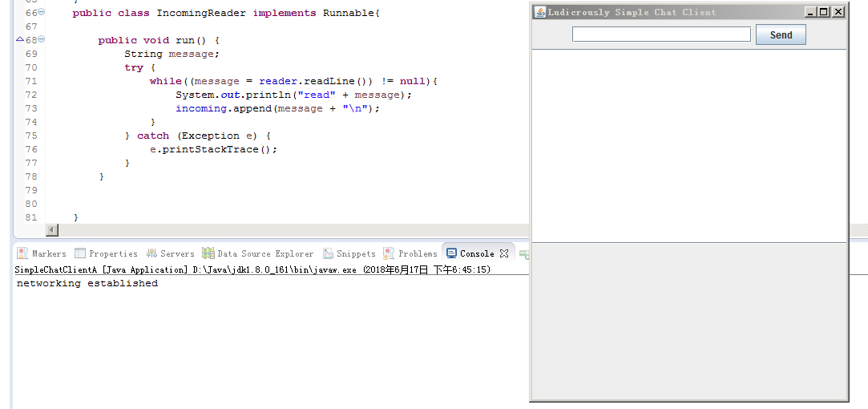868x409 pixels.
Task: Close the Ludicrously Simple Chat Client window
Action: point(838,12)
